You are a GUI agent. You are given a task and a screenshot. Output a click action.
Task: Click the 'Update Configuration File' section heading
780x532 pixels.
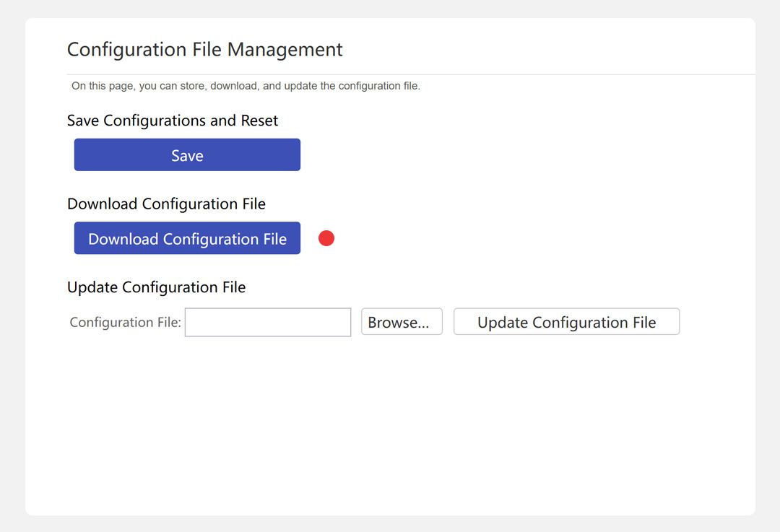tap(156, 287)
